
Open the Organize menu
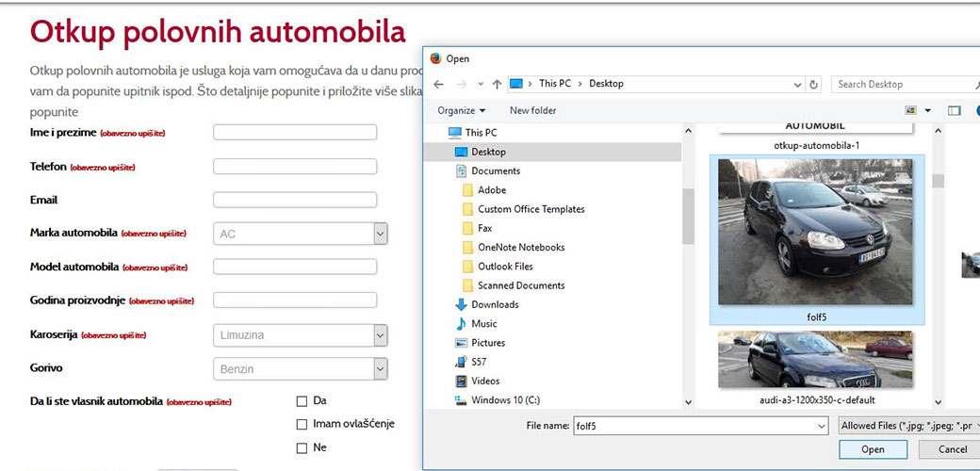[461, 110]
